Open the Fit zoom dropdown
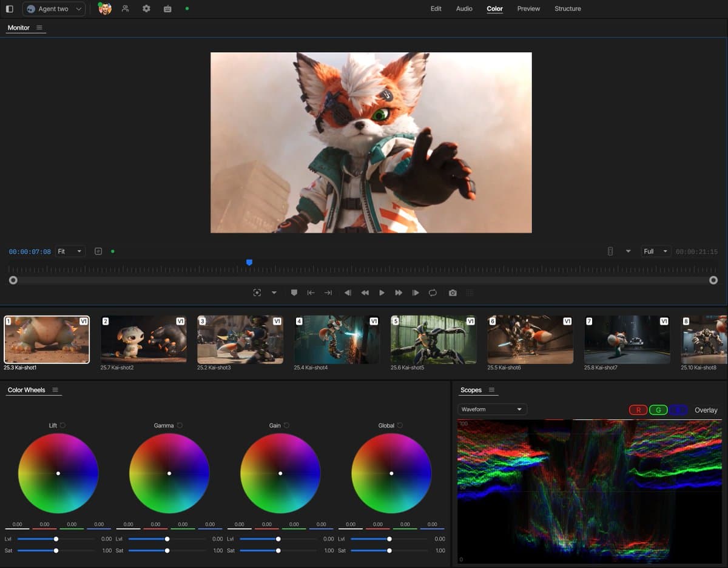 pyautogui.click(x=70, y=251)
